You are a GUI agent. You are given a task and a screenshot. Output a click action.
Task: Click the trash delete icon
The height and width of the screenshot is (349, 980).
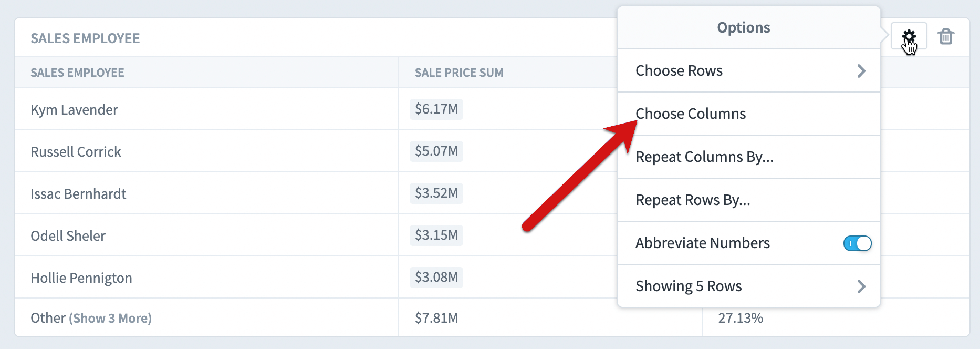pos(946,36)
